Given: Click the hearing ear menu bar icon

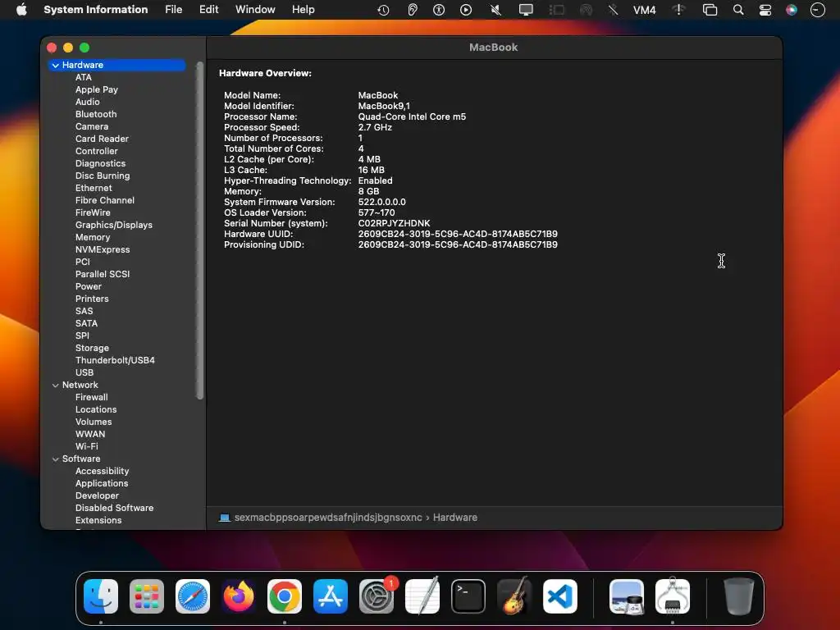Looking at the screenshot, I should (412, 10).
